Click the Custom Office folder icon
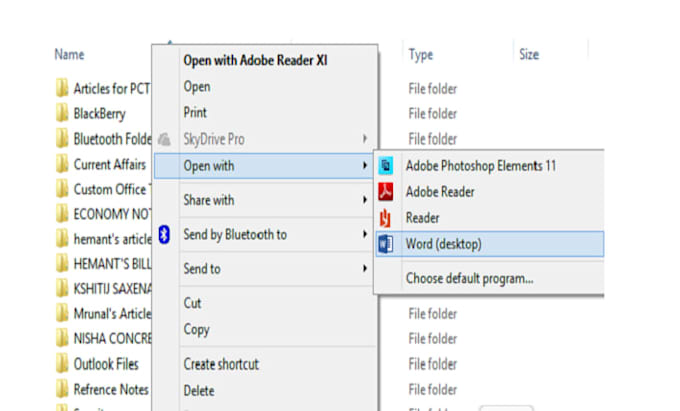The height and width of the screenshot is (411, 680). (x=62, y=189)
